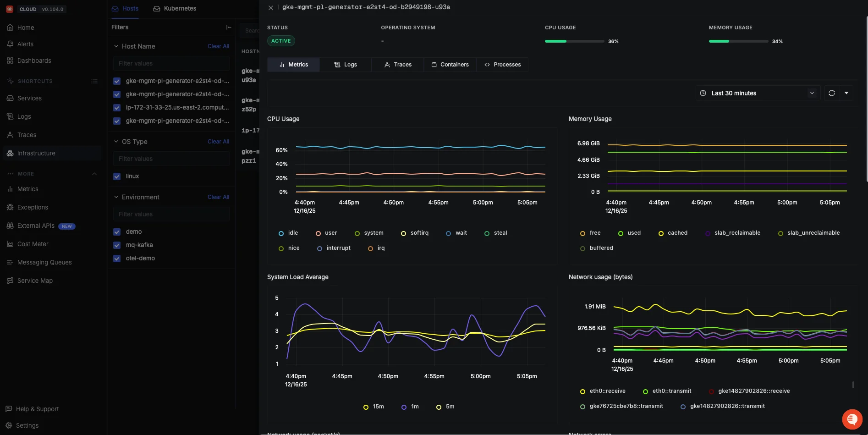Viewport: 868px width, 435px height.
Task: Click the Environment filter values input field
Action: pyautogui.click(x=171, y=214)
